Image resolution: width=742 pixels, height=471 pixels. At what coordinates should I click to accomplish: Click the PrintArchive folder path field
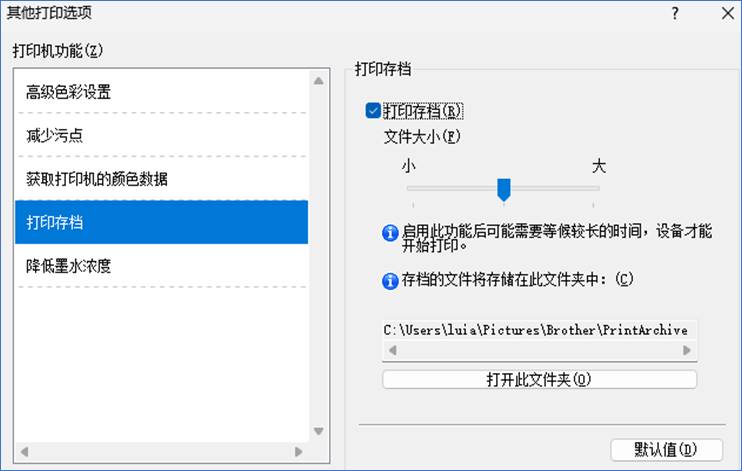(x=539, y=330)
